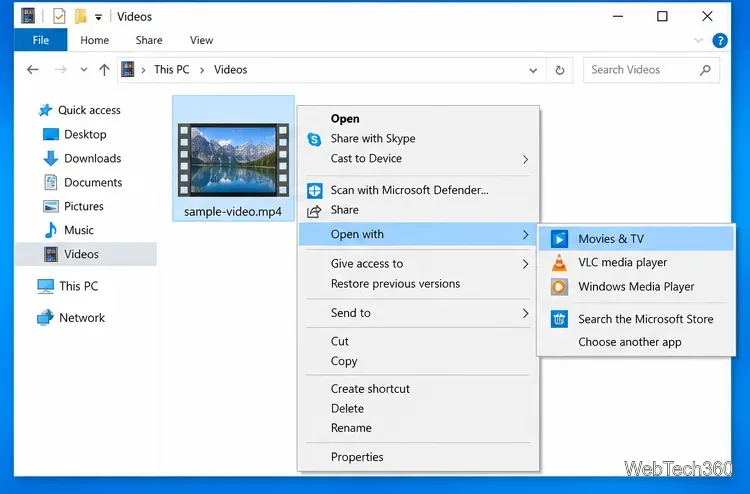Click the Microsoft Store bag icon
The height and width of the screenshot is (494, 750).
pos(559,319)
